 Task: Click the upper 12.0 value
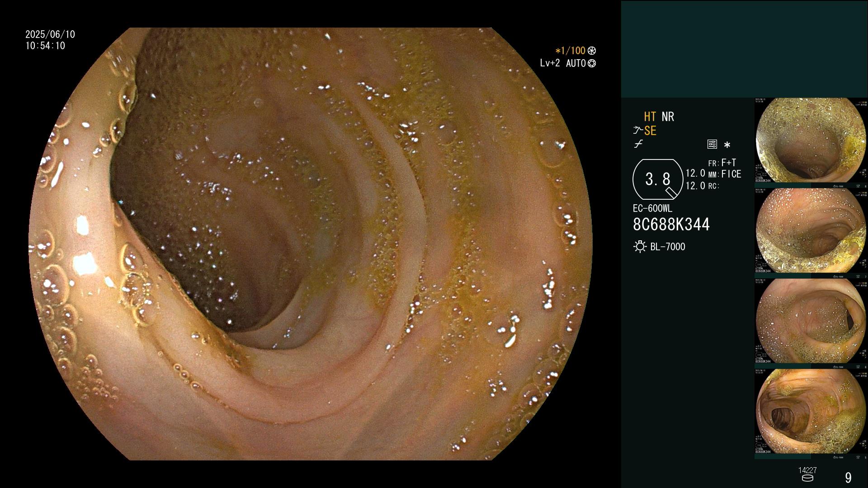(x=695, y=174)
